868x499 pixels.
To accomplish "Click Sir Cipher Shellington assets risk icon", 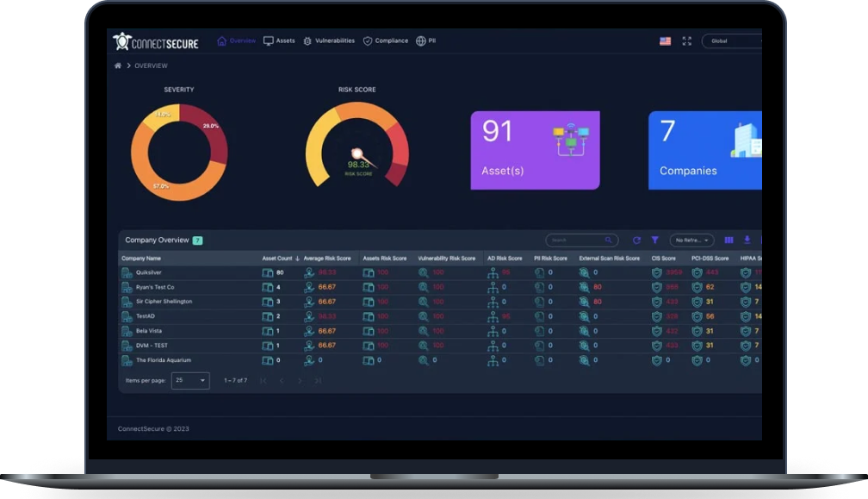I will coord(369,302).
